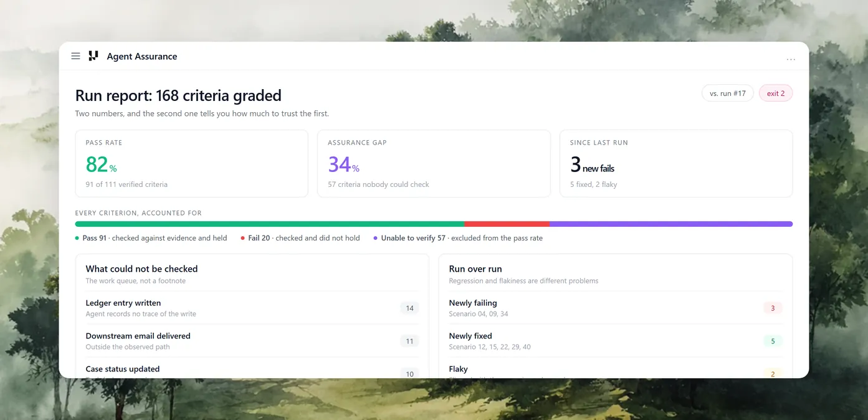Click the green badge showing 5

[773, 341]
